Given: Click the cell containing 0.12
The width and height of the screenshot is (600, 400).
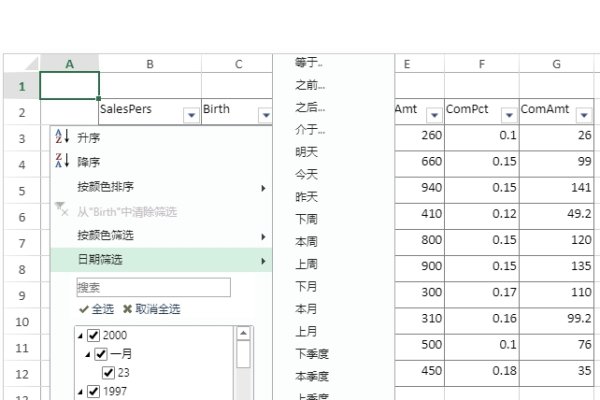Looking at the screenshot, I should click(482, 216).
